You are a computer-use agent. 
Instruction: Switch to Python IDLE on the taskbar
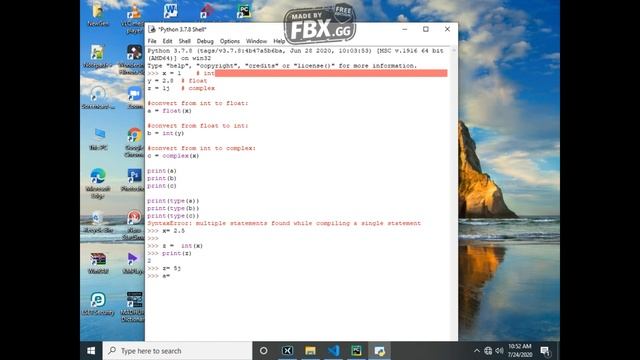coord(380,351)
